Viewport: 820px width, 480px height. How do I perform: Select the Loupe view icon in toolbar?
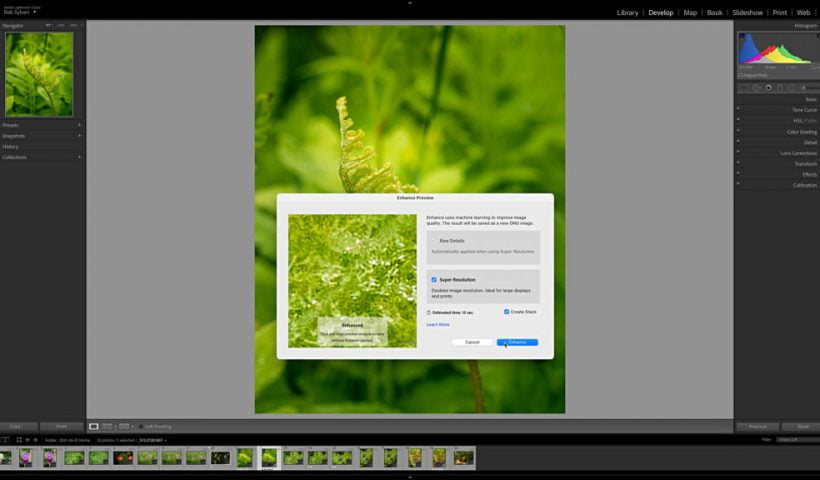[94, 427]
